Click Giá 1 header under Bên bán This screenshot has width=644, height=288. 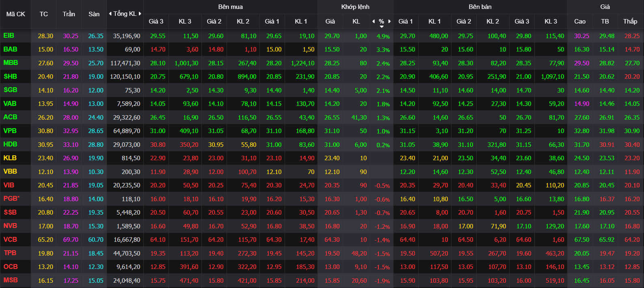point(406,21)
